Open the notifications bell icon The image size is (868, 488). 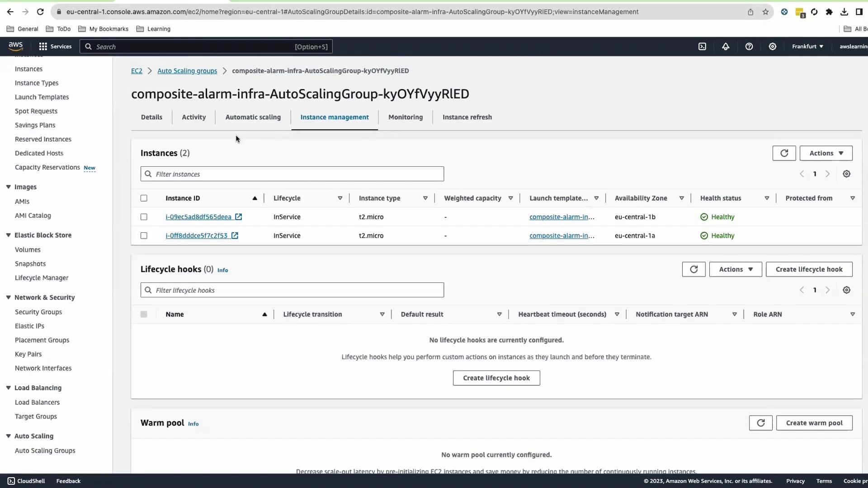pos(726,47)
